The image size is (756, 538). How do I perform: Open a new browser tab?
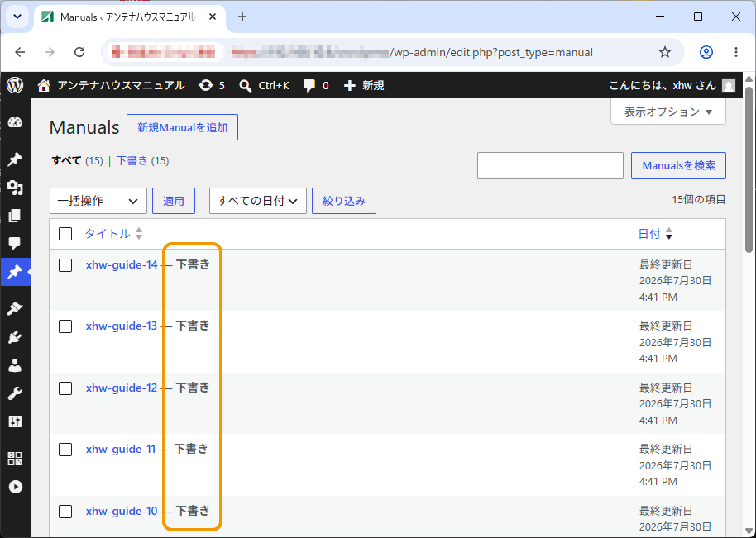point(242,17)
